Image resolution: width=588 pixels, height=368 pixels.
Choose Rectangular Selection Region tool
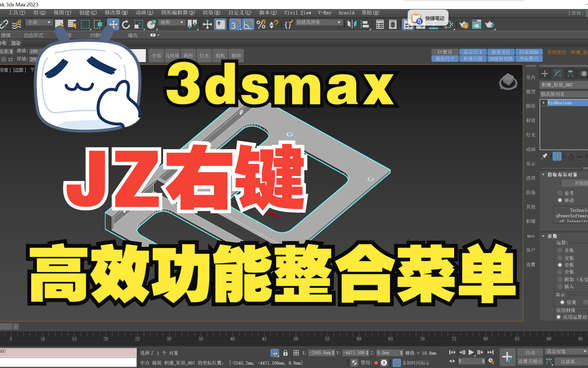85,25
